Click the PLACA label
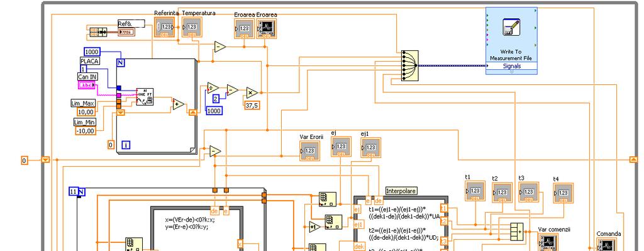This screenshot has height=251, width=644. pos(89,61)
